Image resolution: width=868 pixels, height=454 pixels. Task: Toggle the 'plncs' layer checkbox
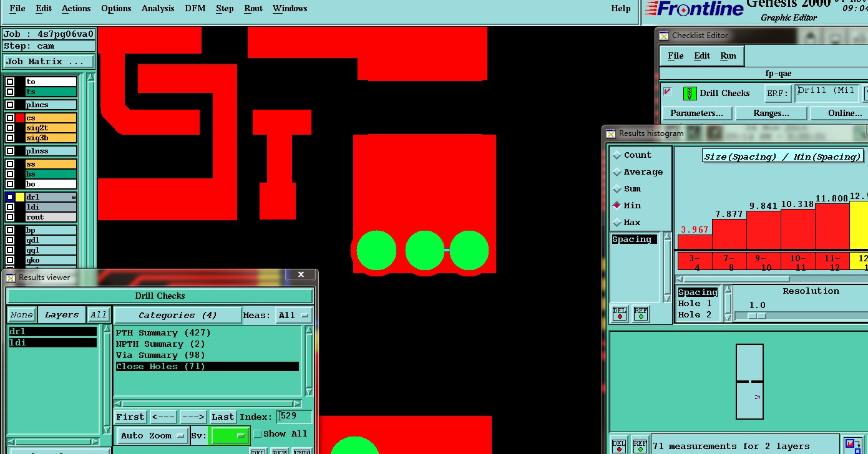[x=10, y=105]
